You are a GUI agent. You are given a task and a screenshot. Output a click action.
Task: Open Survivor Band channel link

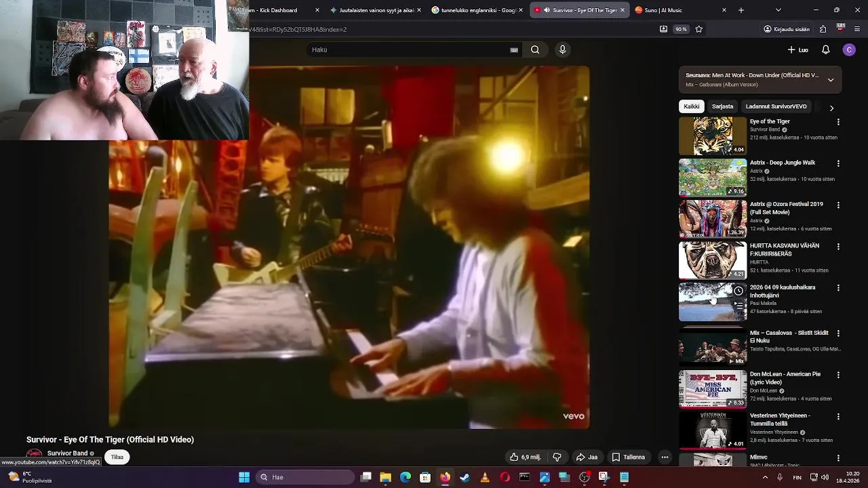[x=67, y=453]
